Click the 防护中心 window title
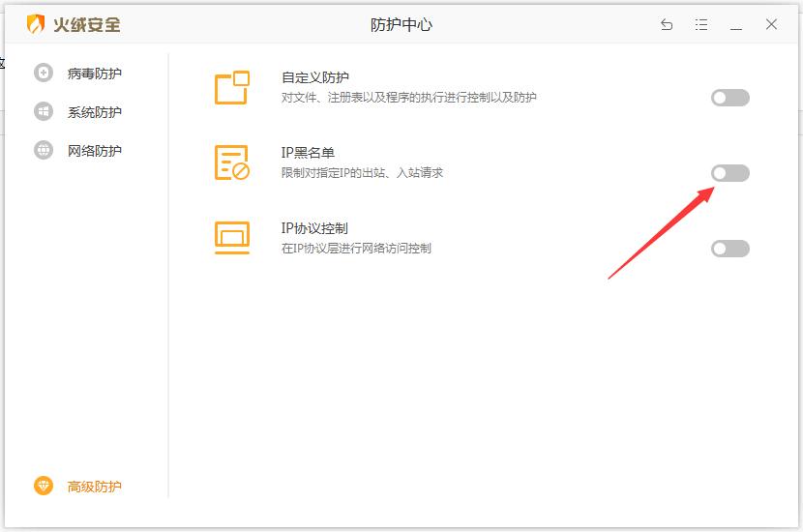This screenshot has width=803, height=532. click(x=401, y=24)
